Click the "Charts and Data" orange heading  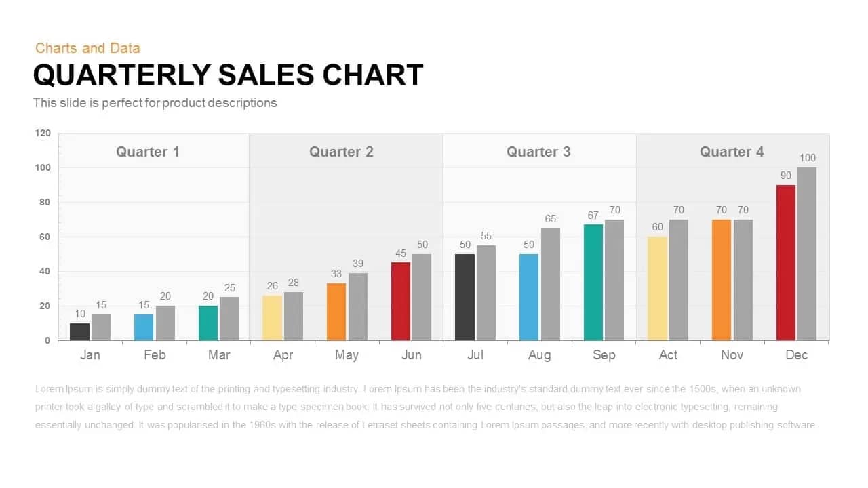[87, 48]
